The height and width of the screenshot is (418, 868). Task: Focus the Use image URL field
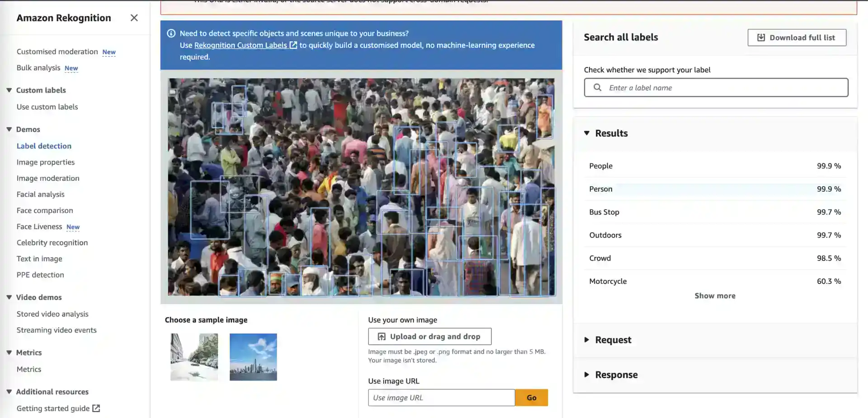tap(441, 398)
